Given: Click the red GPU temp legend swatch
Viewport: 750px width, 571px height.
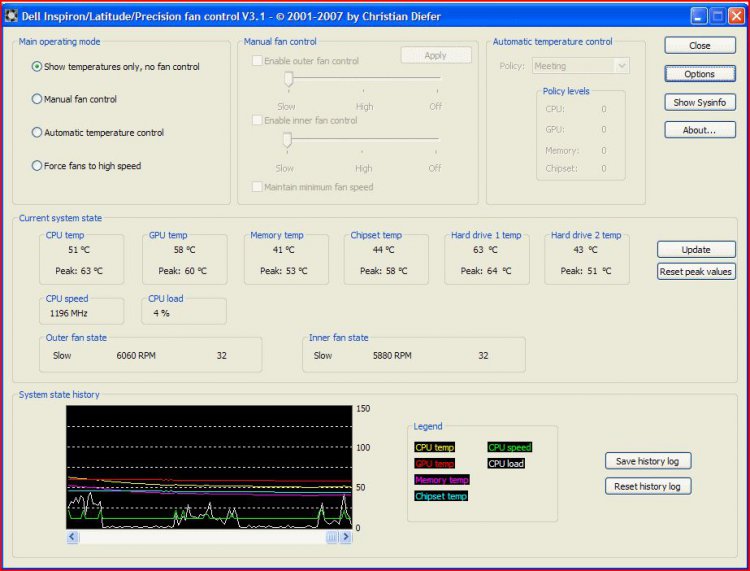Looking at the screenshot, I should tap(434, 463).
